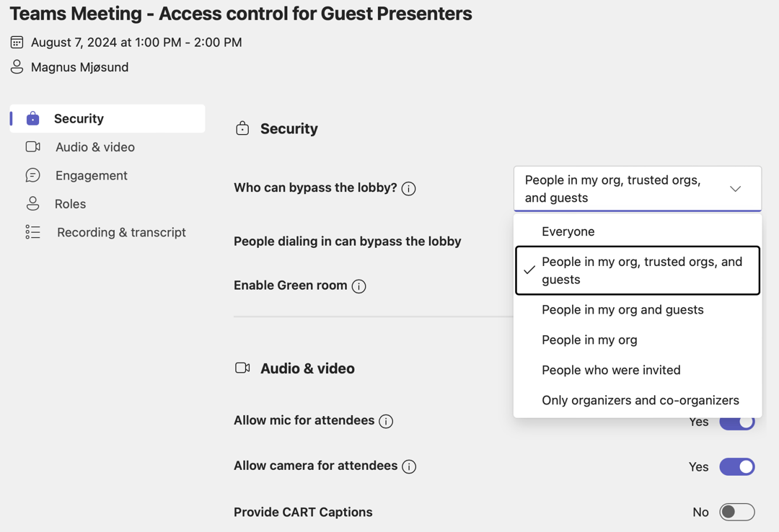Screen dimensions: 779x532
Task: Open the Who can bypass the lobby dropdown
Action: [735, 188]
